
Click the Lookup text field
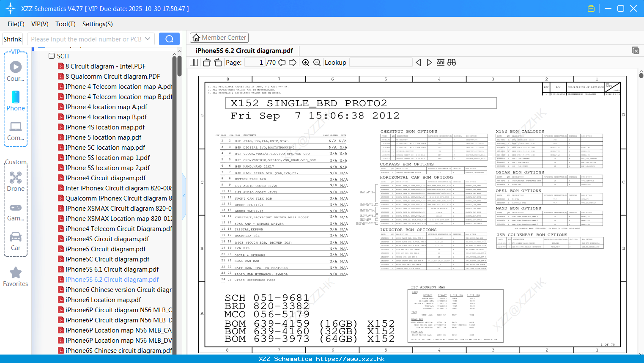click(x=381, y=63)
